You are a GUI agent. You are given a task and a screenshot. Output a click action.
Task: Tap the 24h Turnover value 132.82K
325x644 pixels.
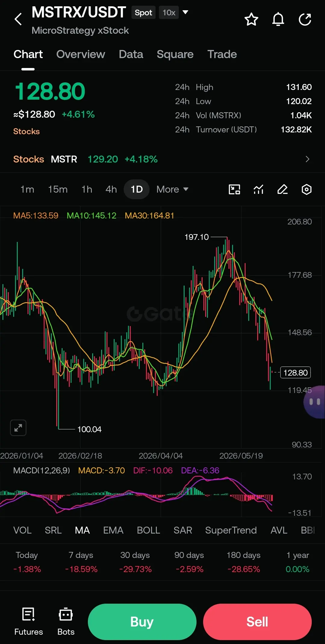[x=296, y=129]
